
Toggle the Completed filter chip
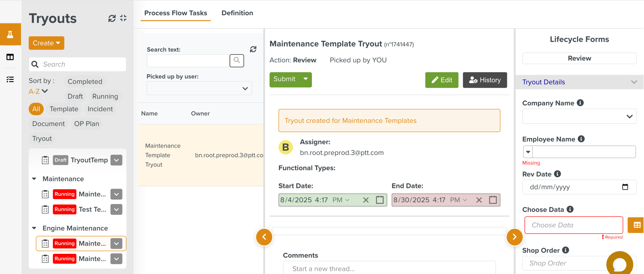click(85, 81)
